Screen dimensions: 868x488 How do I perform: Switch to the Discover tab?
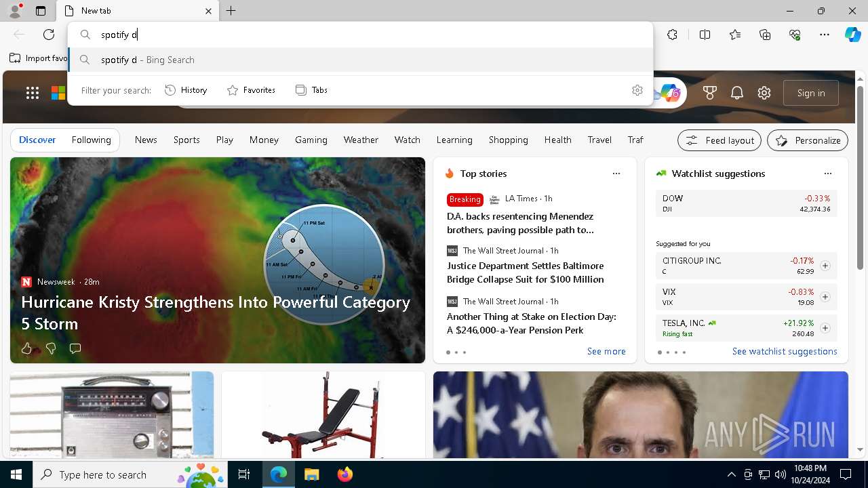[x=37, y=140]
